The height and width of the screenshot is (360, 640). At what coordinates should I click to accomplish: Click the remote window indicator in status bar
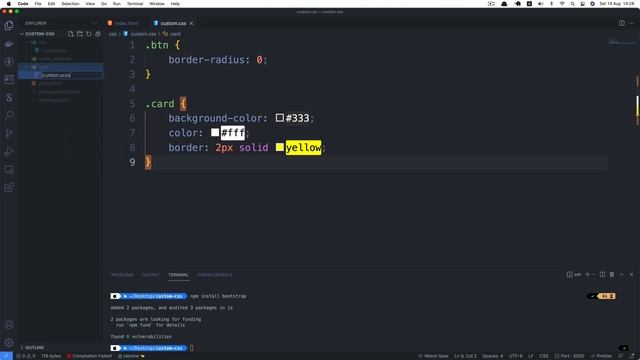pos(6,356)
